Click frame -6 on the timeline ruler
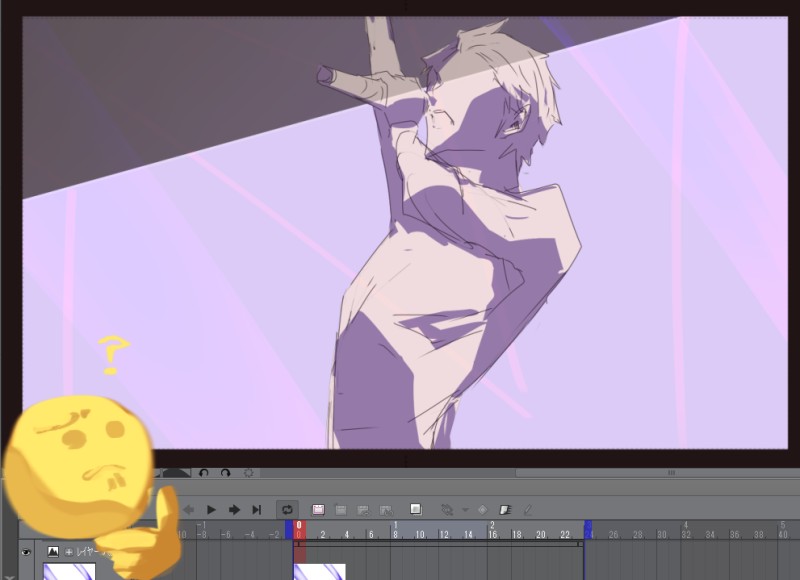 click(226, 535)
